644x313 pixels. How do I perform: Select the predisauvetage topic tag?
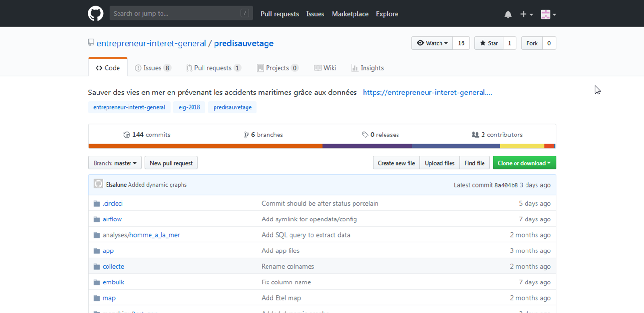click(233, 107)
